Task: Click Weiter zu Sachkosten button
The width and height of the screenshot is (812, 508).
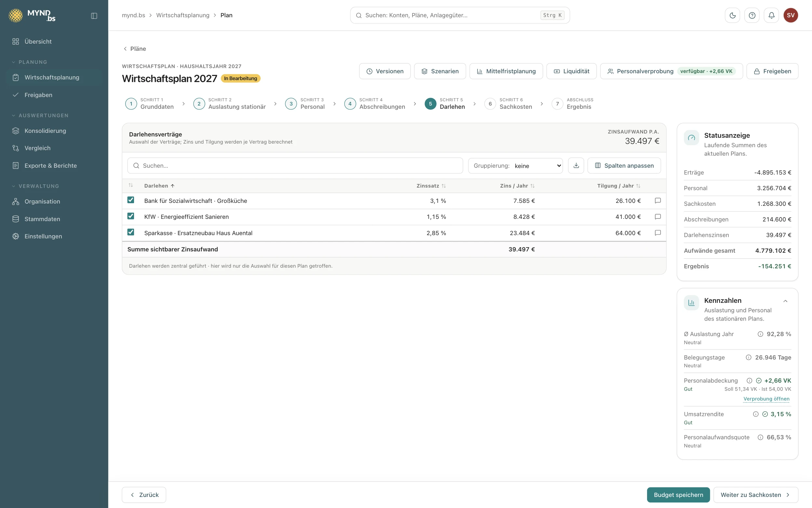Action: pyautogui.click(x=755, y=495)
